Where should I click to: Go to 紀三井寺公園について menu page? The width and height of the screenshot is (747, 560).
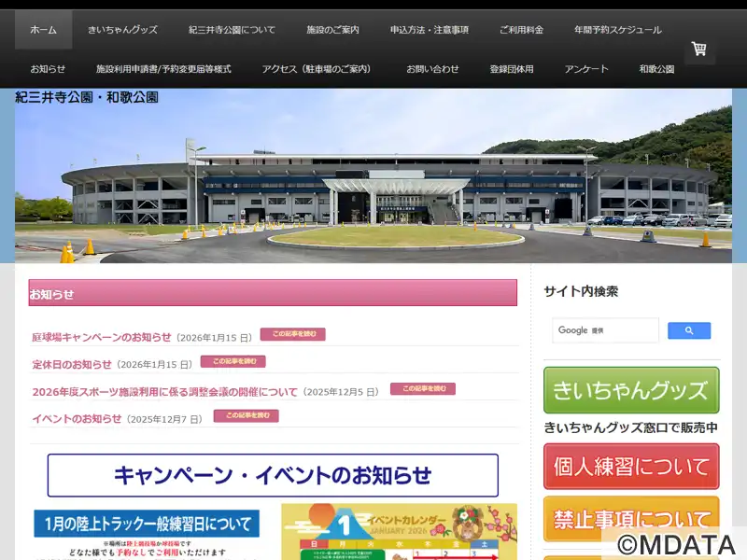point(232,30)
